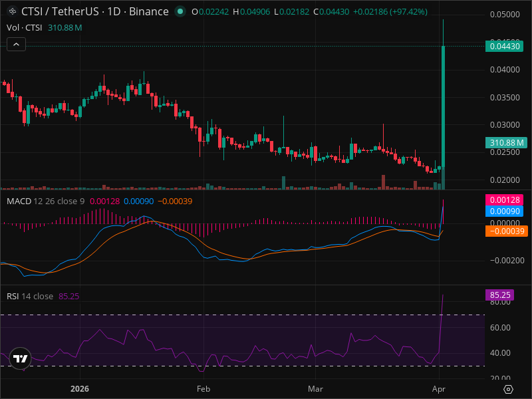Viewport: 532px width, 399px height.
Task: Click the 40.00 RSI scale label
Action: pyautogui.click(x=500, y=353)
